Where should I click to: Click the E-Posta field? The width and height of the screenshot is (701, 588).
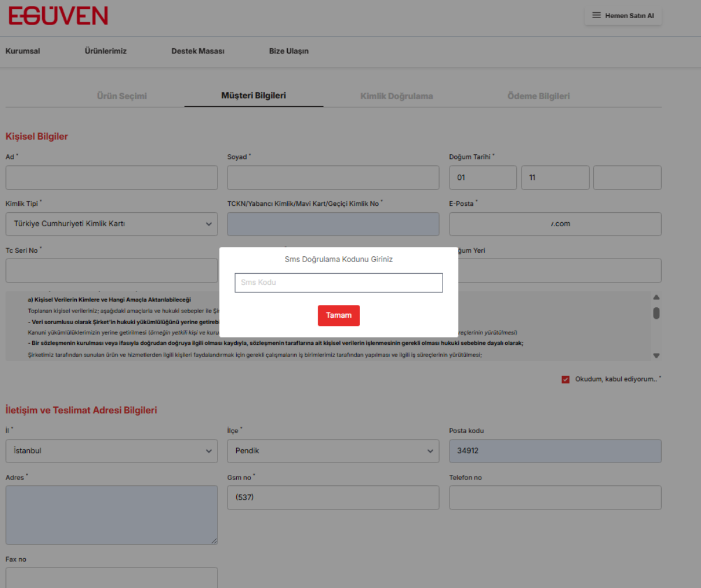coord(555,224)
